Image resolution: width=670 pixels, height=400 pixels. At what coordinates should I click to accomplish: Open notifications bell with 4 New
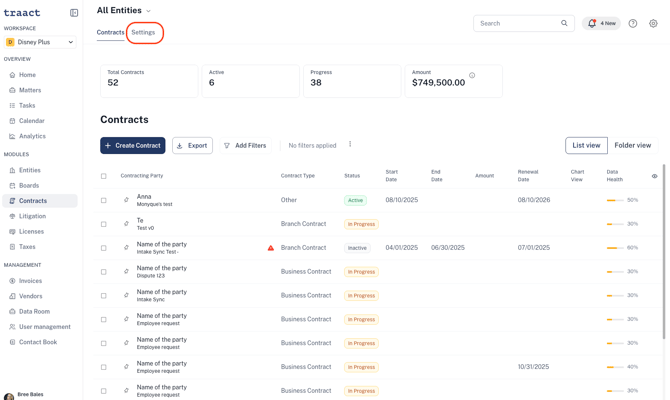(601, 24)
